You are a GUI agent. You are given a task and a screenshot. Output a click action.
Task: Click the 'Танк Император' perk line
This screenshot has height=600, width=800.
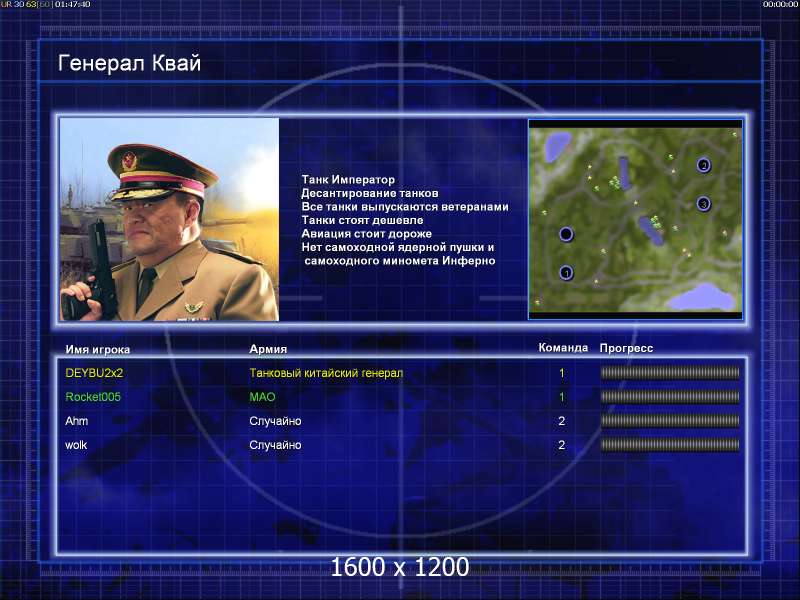click(348, 180)
